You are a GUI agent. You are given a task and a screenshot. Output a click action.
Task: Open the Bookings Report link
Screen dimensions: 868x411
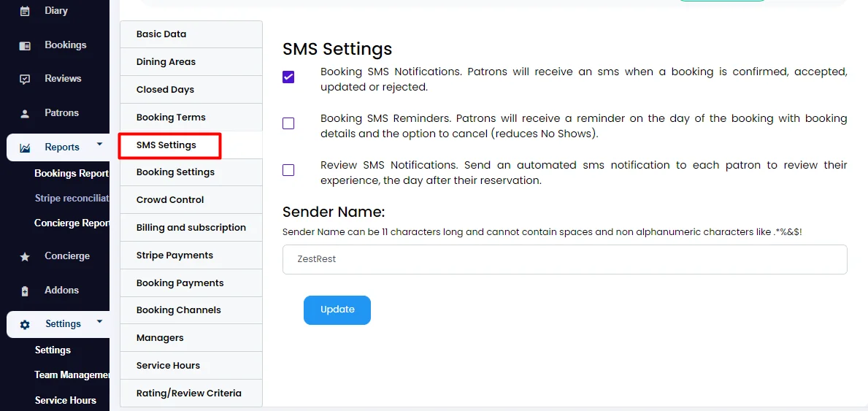click(x=72, y=173)
